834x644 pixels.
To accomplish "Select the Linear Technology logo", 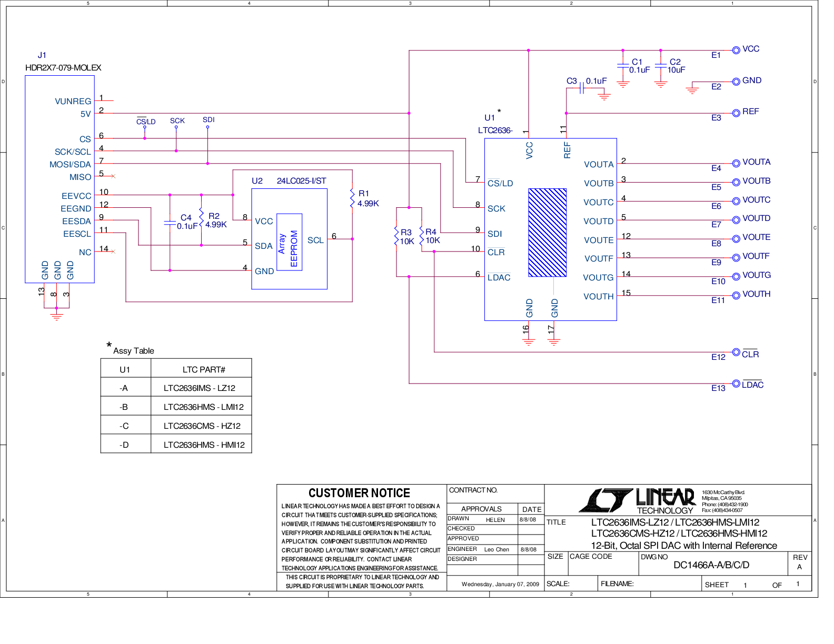I will click(637, 500).
